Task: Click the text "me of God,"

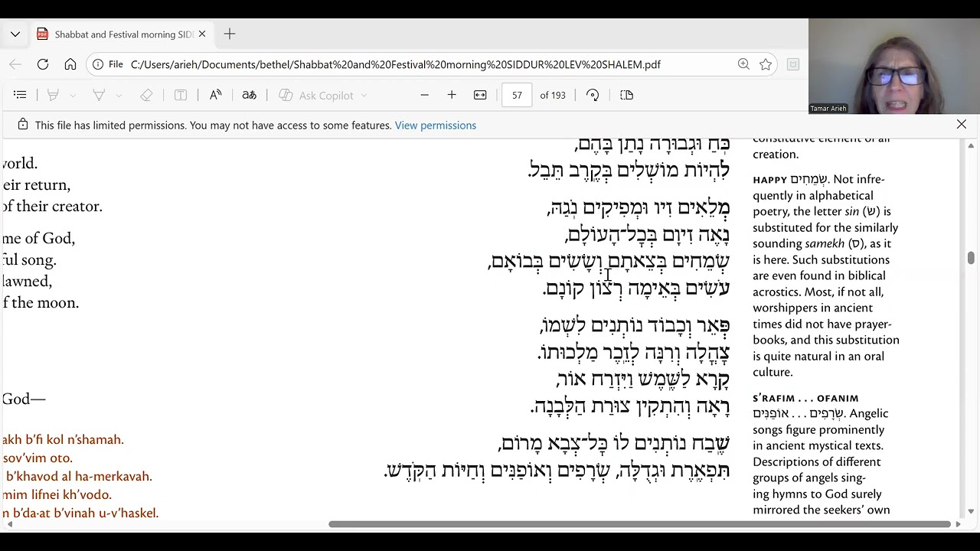Action: coord(39,238)
